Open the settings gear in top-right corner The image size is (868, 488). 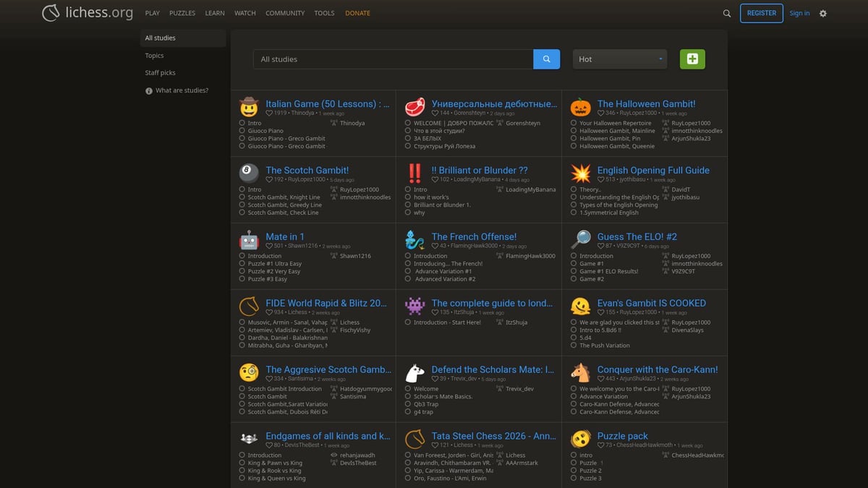click(x=822, y=13)
